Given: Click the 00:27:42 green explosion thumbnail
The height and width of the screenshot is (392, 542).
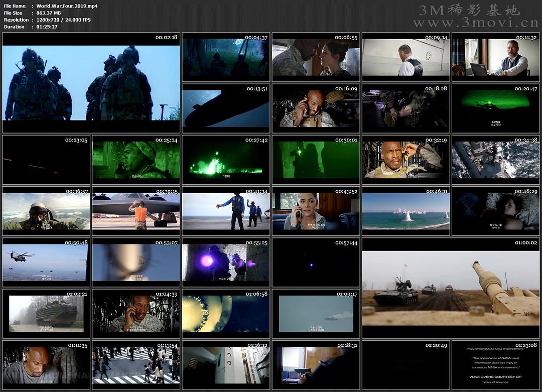Looking at the screenshot, I should [x=226, y=160].
